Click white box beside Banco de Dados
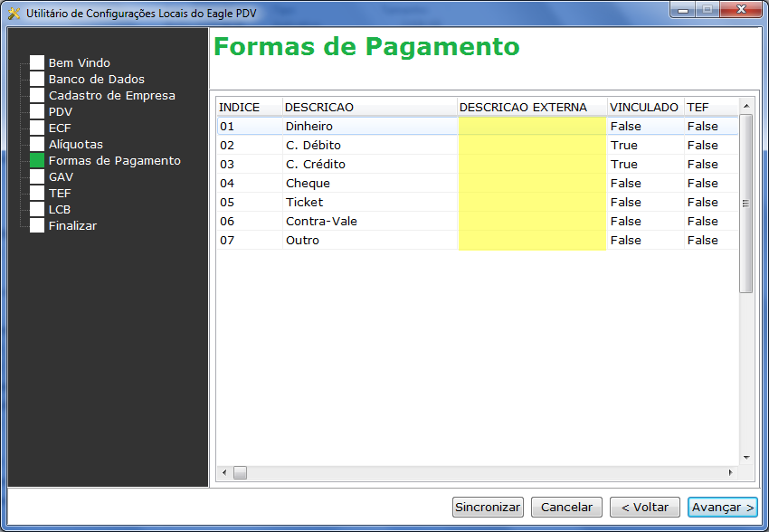This screenshot has width=769, height=532. point(37,79)
